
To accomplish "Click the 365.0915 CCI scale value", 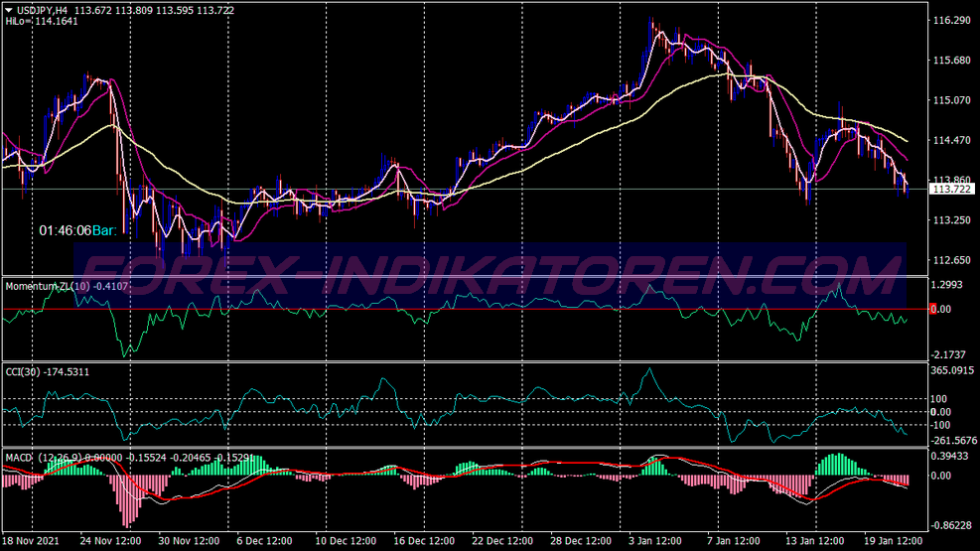I will pos(953,370).
